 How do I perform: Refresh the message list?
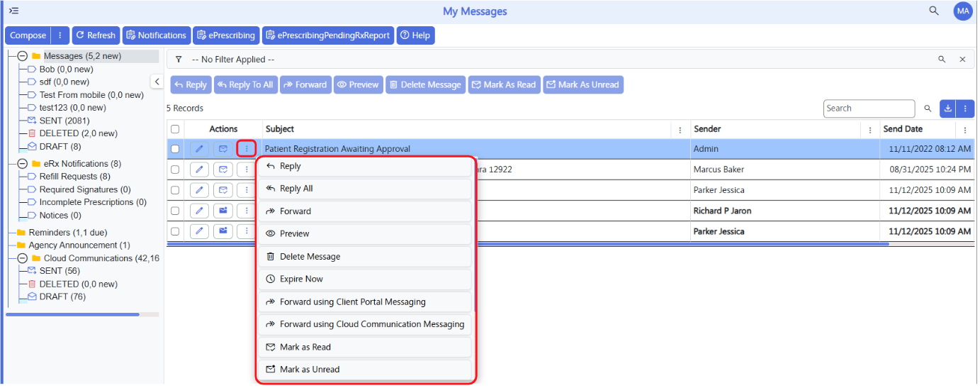(x=96, y=35)
